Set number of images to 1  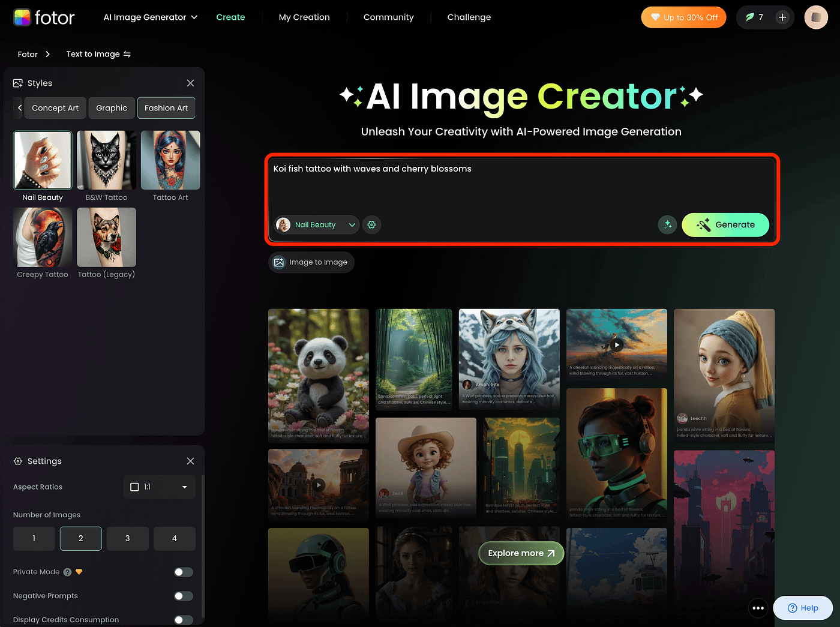point(34,538)
